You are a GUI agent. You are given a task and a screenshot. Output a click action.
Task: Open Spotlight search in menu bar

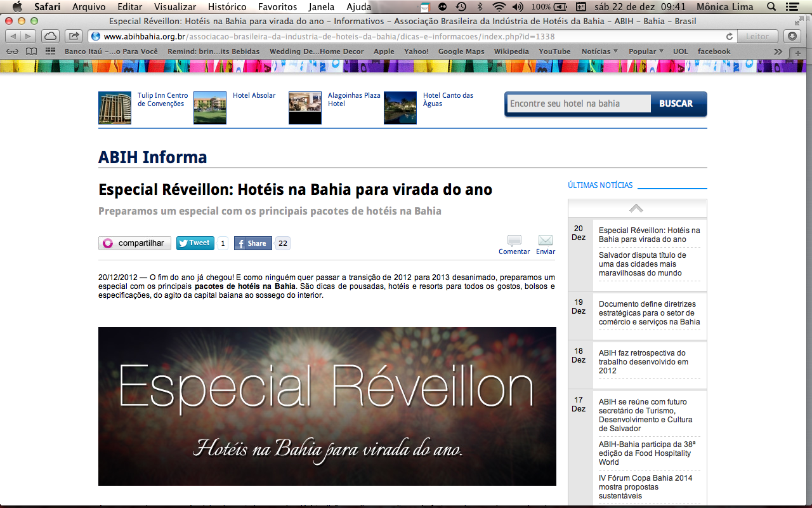click(771, 7)
